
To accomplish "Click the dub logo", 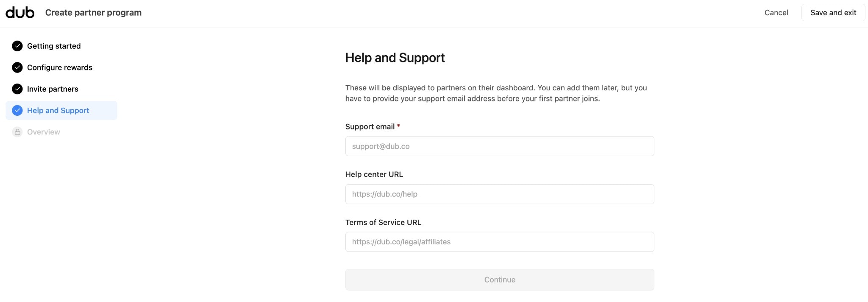I will 20,12.
